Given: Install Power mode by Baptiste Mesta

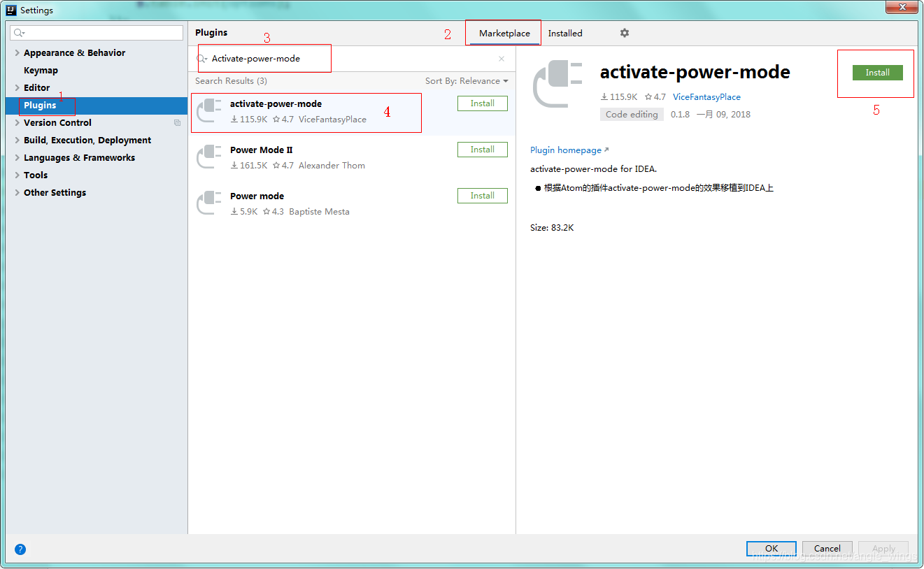Looking at the screenshot, I should point(483,196).
